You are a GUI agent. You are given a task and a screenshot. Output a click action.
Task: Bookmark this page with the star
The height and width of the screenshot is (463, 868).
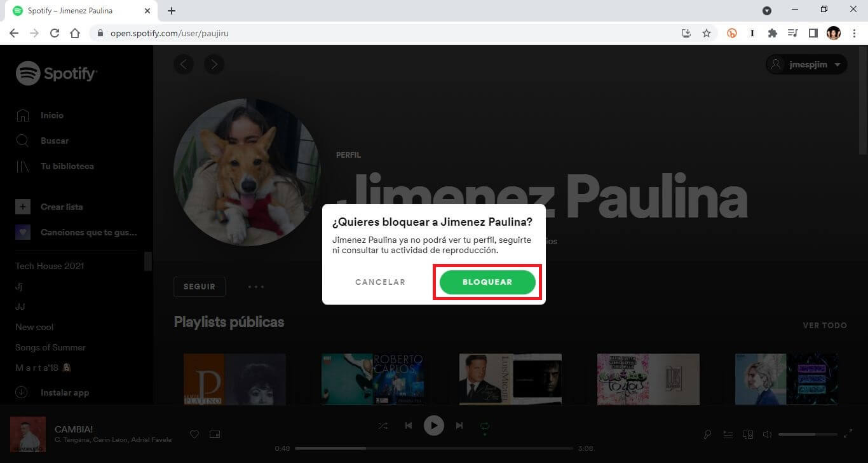[707, 33]
